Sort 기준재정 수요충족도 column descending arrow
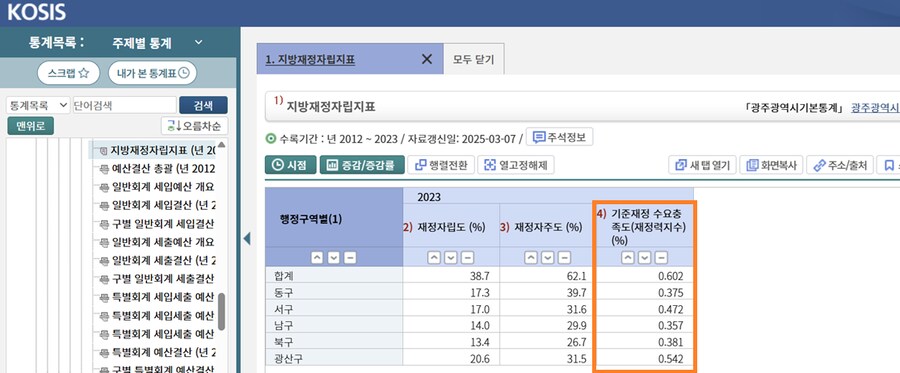900x373 pixels. [x=645, y=258]
